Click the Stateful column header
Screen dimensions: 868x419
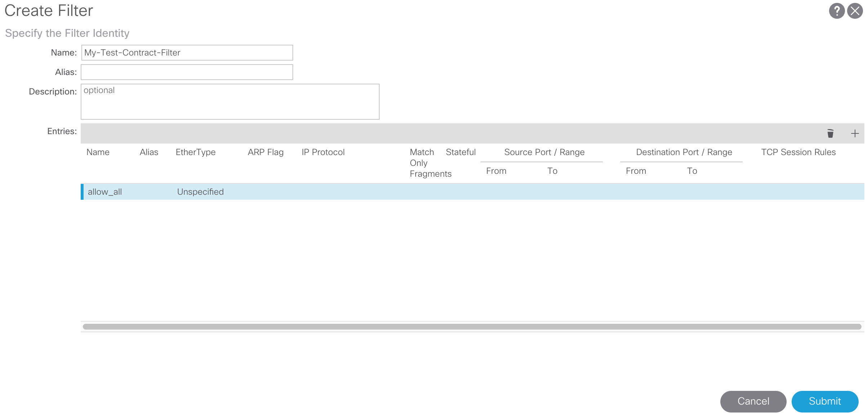[x=461, y=152]
